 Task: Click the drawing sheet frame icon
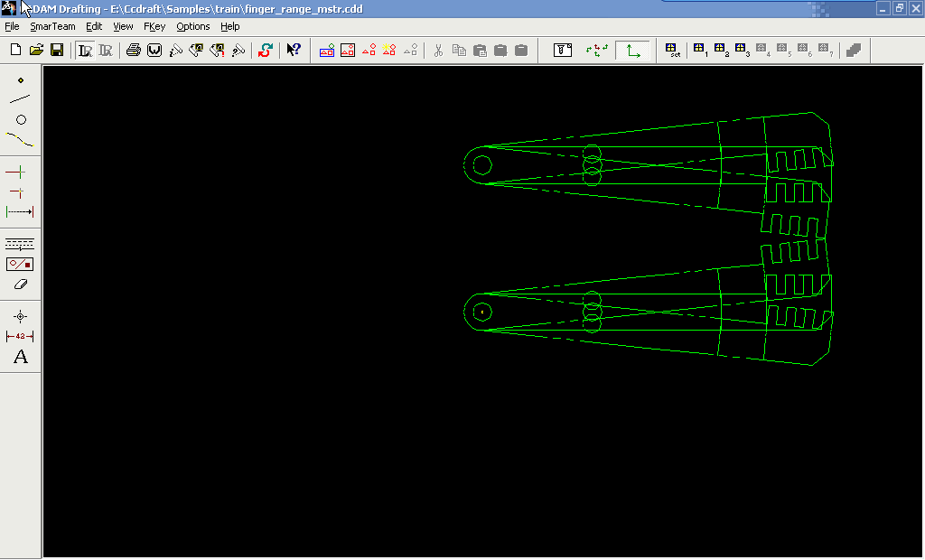tap(563, 51)
